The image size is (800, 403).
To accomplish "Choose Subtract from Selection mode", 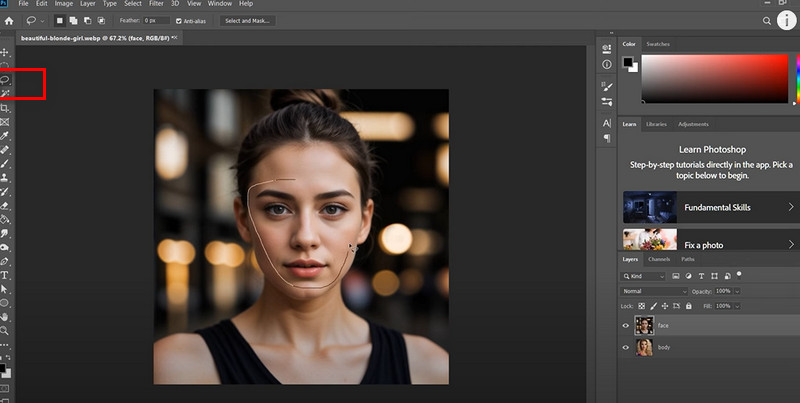I will tap(87, 21).
